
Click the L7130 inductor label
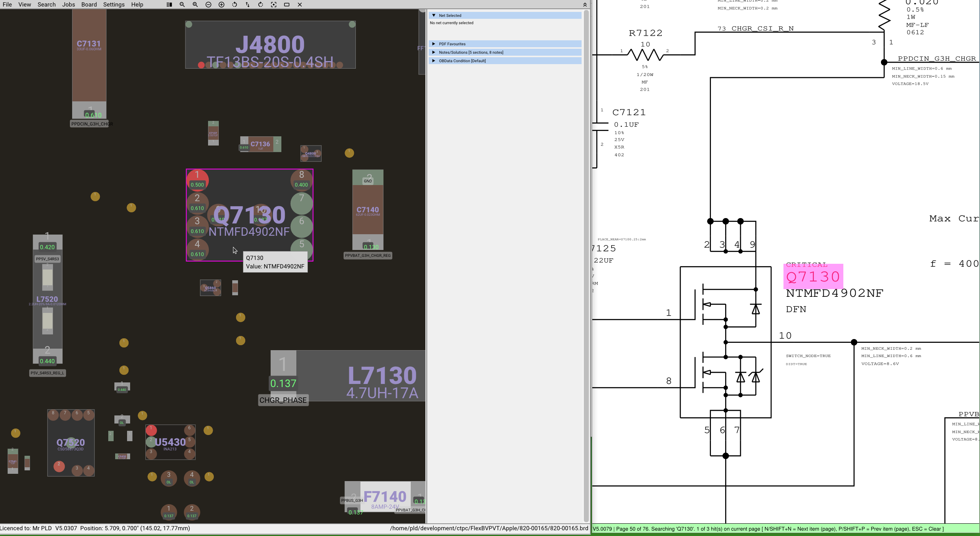382,376
